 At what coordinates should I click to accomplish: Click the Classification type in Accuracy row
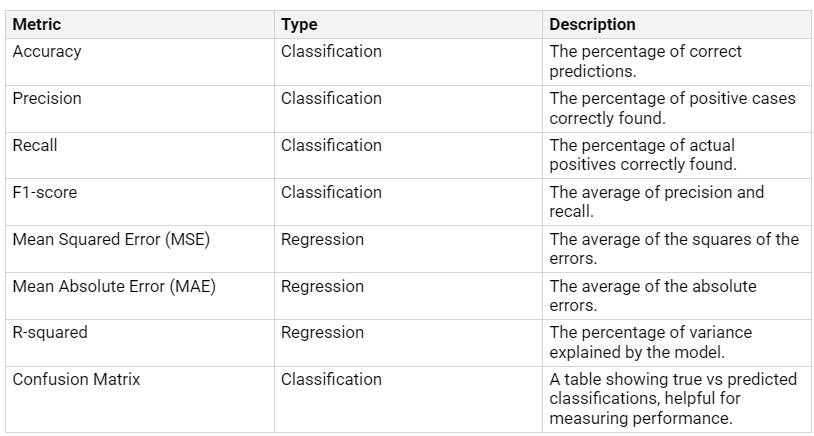(x=331, y=51)
